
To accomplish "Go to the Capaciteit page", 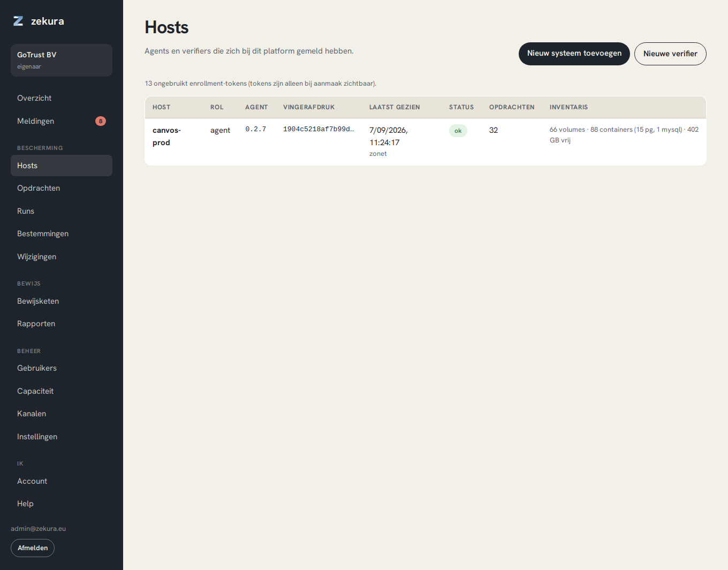I will pos(62,391).
